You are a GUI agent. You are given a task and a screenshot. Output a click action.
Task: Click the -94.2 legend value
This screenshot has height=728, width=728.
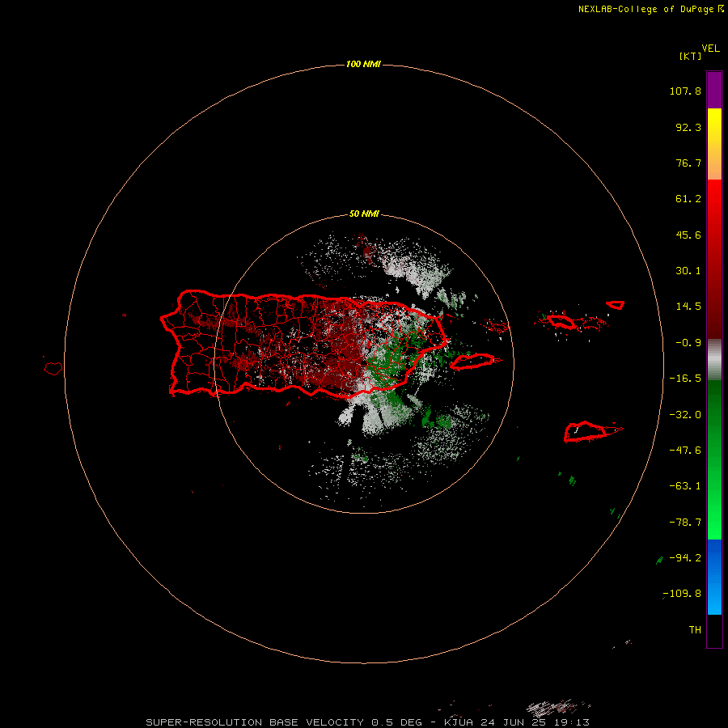click(x=685, y=558)
